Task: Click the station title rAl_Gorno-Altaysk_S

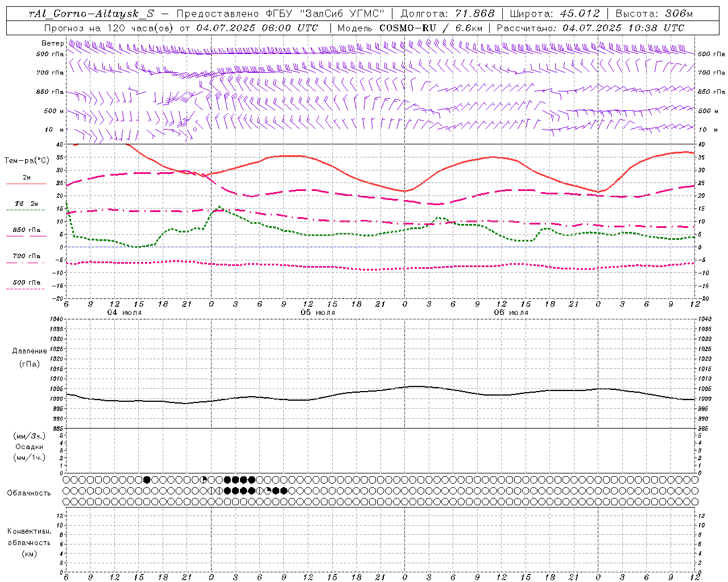Action: click(x=92, y=14)
